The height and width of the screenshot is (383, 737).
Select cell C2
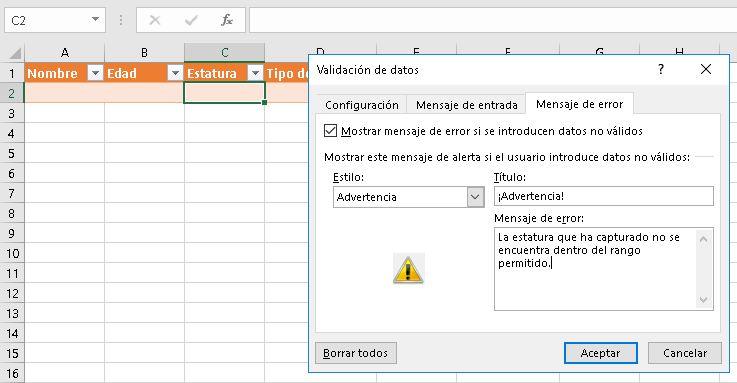coord(225,93)
